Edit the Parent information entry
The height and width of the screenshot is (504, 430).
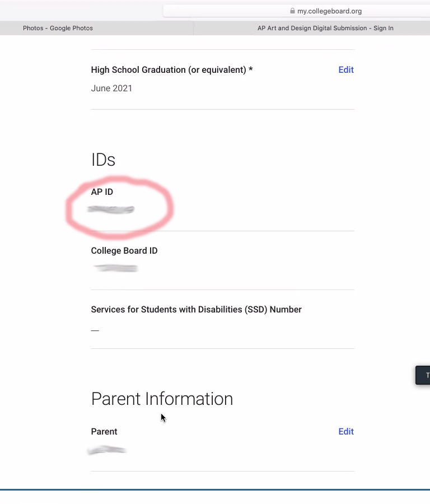346,431
